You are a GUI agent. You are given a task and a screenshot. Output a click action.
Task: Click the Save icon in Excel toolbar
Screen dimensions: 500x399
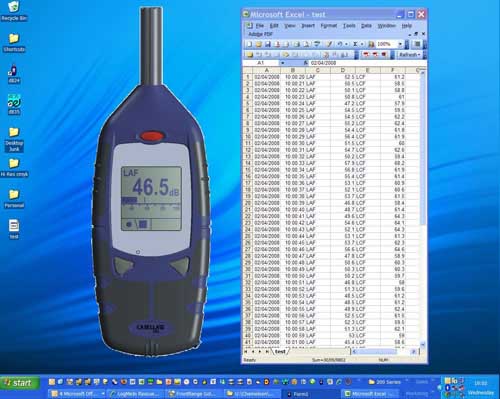coord(268,44)
